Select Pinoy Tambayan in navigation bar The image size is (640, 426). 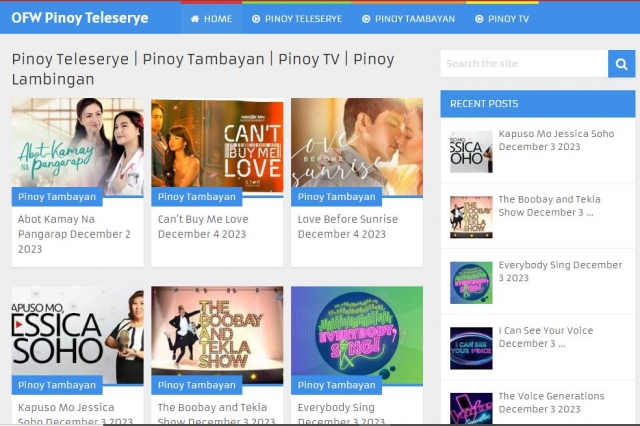tap(407, 19)
